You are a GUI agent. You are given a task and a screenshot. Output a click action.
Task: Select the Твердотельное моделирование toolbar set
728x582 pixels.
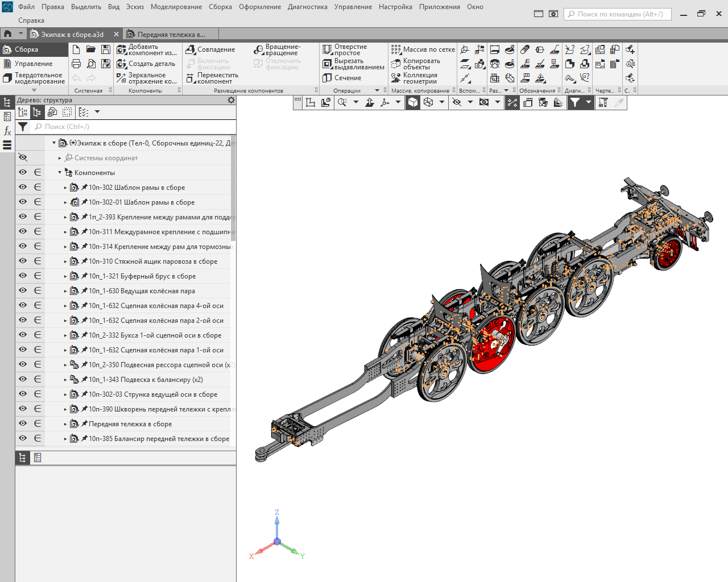34,78
